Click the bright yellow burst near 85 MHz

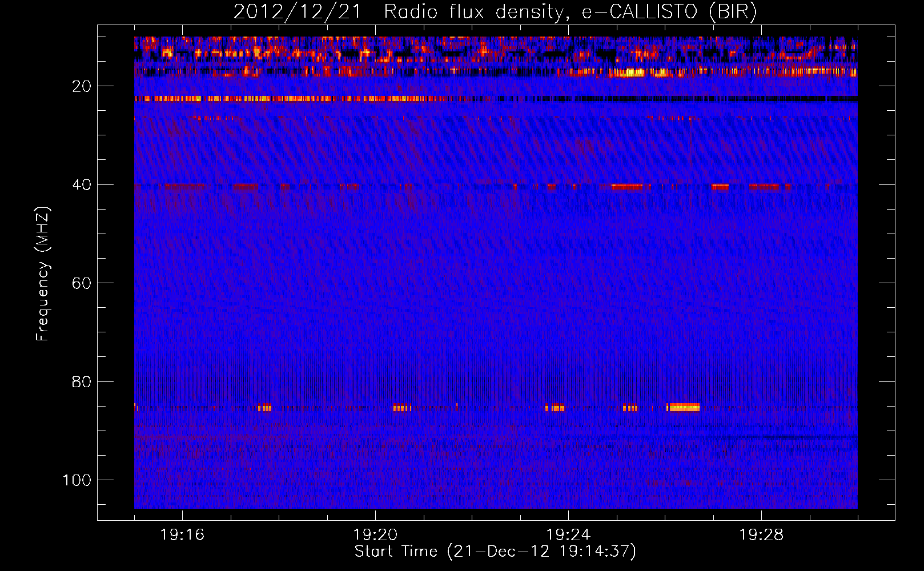tap(684, 407)
